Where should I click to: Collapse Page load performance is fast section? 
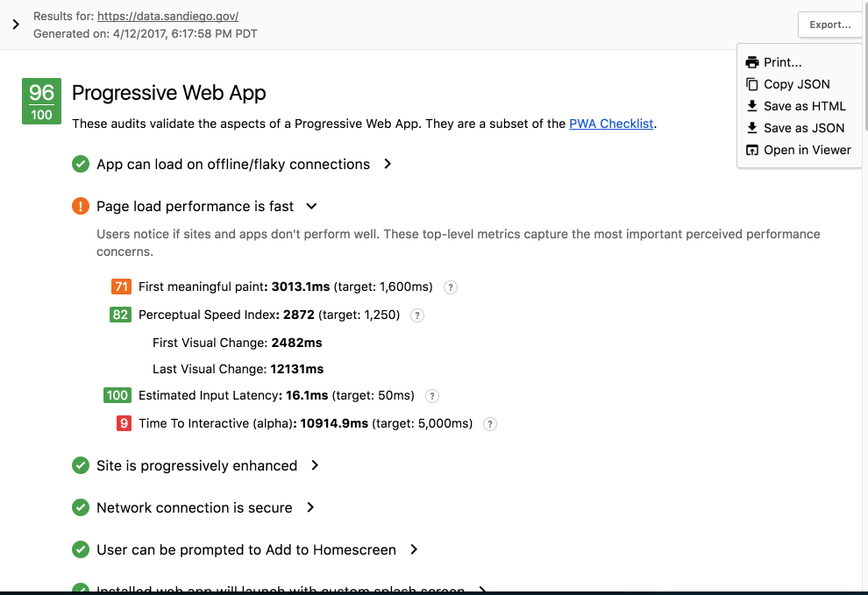[311, 207]
